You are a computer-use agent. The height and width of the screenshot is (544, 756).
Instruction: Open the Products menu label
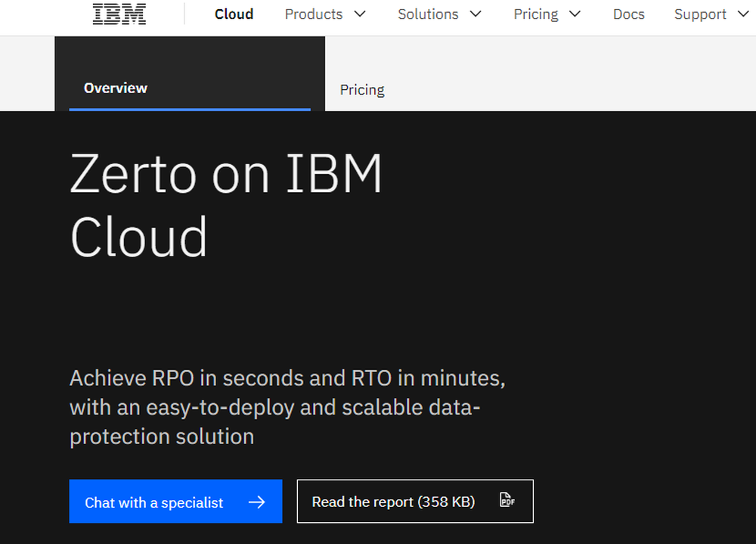[x=314, y=14]
